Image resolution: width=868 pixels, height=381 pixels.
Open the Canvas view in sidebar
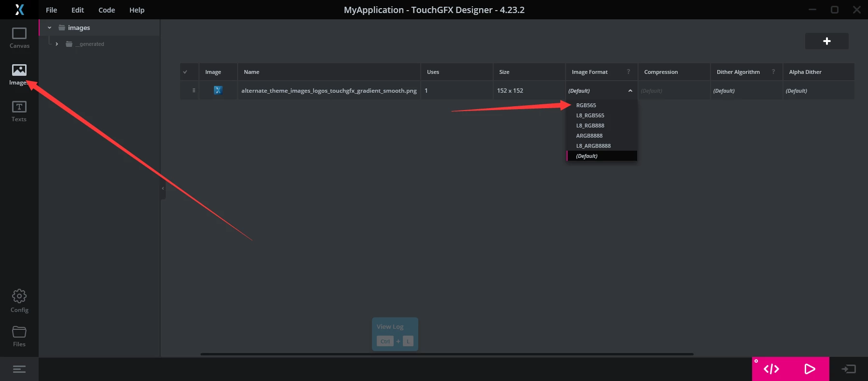pyautogui.click(x=19, y=38)
